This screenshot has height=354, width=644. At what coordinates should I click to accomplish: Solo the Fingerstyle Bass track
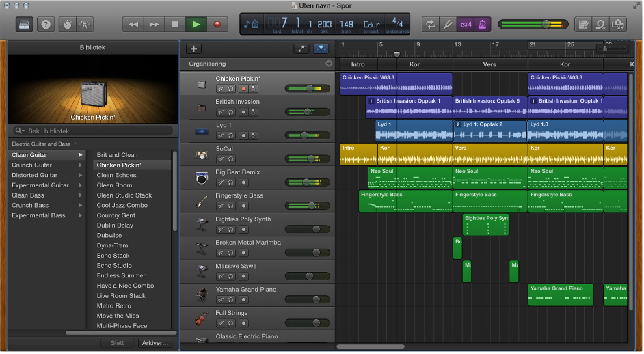pos(230,206)
